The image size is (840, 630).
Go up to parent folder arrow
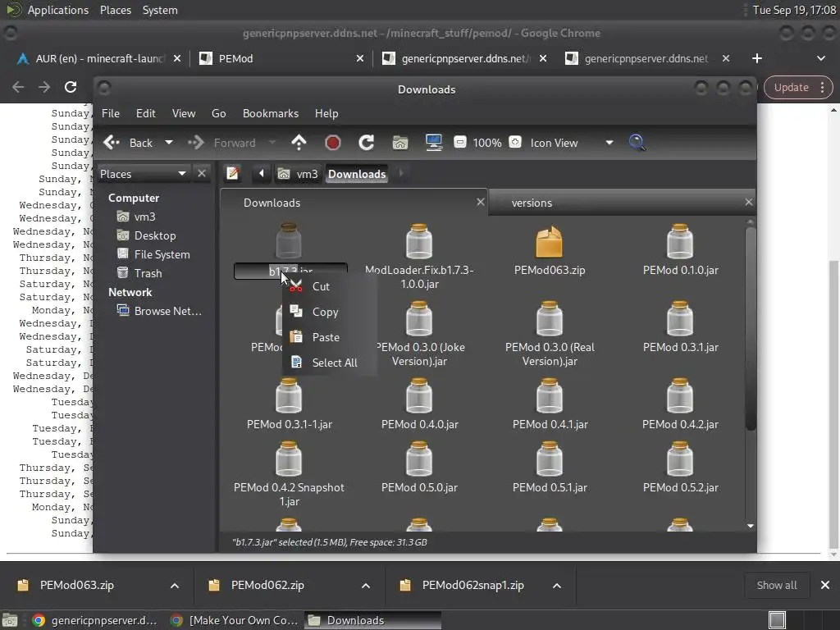point(299,143)
